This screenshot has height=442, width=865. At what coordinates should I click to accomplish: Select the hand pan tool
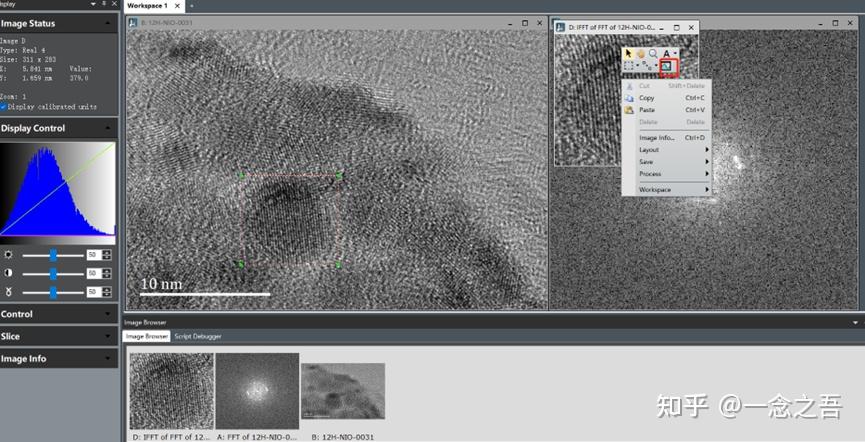tap(641, 54)
